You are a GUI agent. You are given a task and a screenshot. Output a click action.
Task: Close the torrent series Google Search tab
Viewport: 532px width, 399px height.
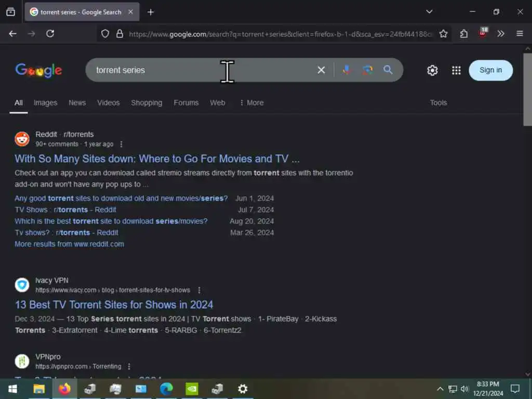[130, 12]
